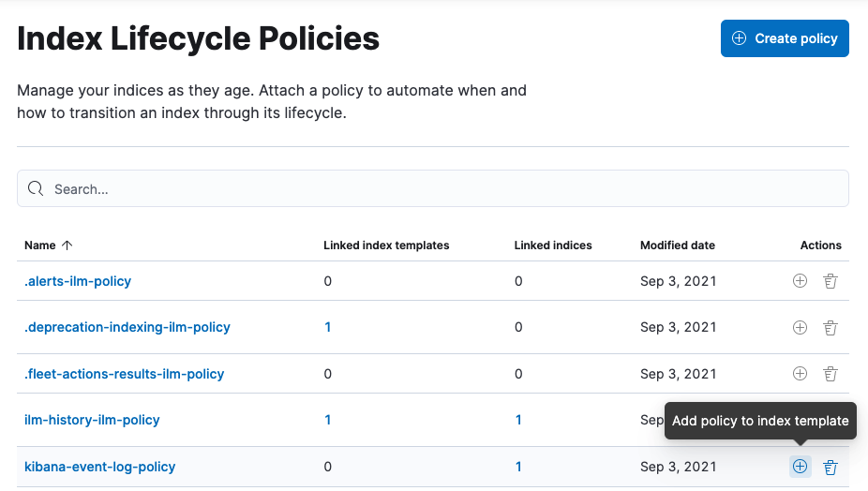This screenshot has height=491, width=868.
Task: Add .alerts-ilm-policy to index template
Action: click(800, 281)
